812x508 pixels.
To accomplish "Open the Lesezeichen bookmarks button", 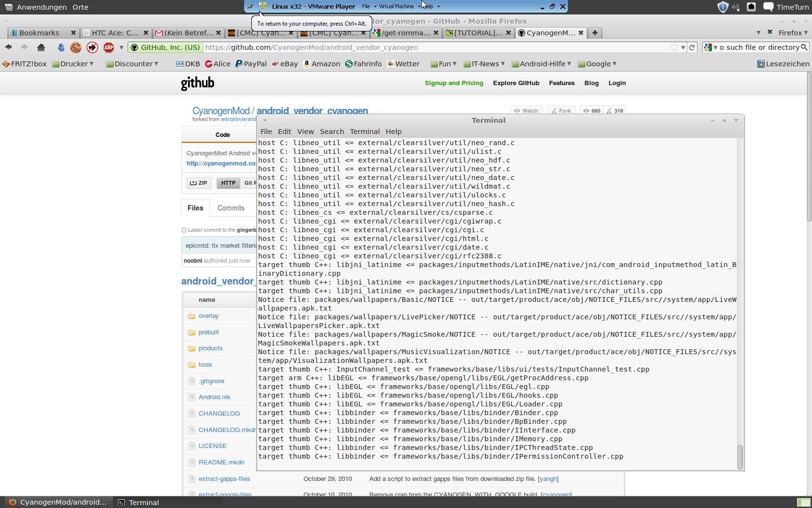I will click(x=783, y=64).
